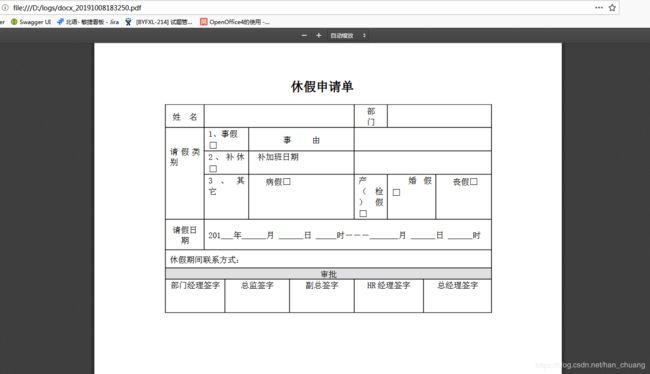Zoom out with the minus button

point(304,36)
